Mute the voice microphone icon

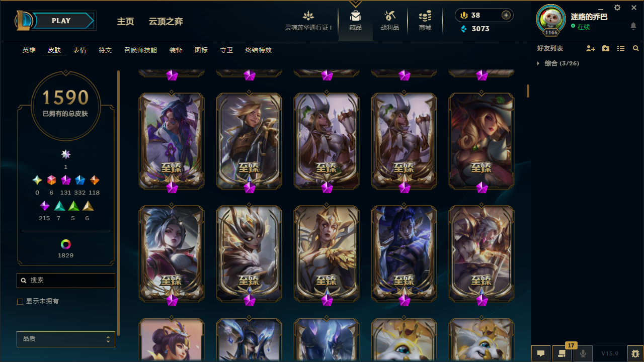click(x=583, y=353)
